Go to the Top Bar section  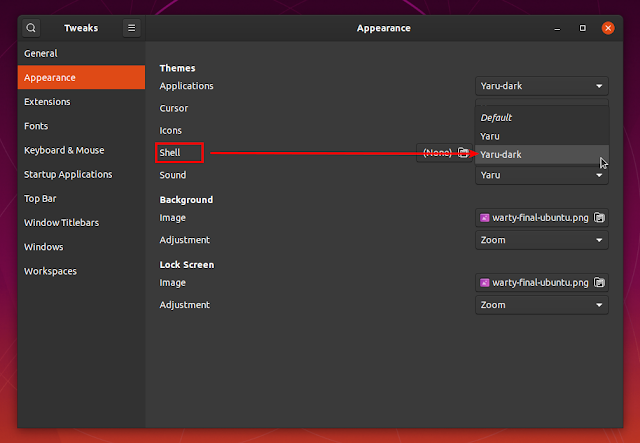pos(81,198)
